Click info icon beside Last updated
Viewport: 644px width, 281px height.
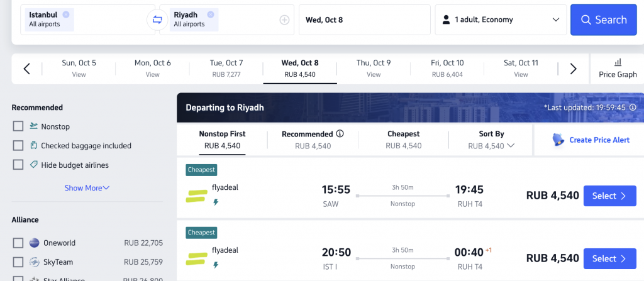pos(633,107)
